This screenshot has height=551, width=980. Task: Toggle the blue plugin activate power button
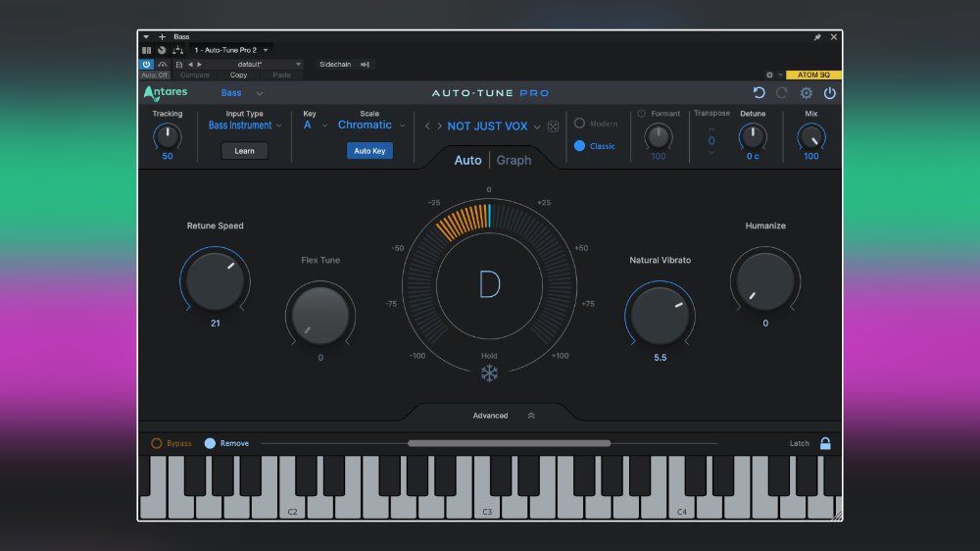[146, 65]
